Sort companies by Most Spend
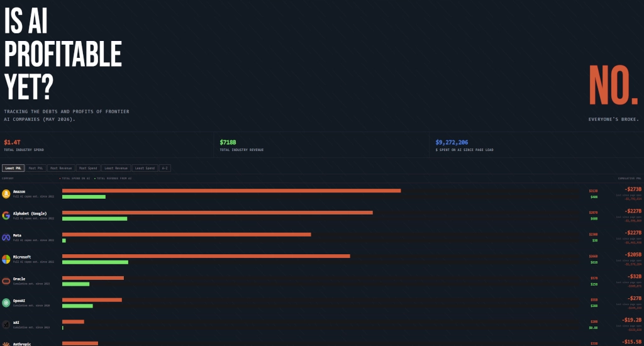Screen dimensions: 644x346 pyautogui.click(x=88, y=168)
